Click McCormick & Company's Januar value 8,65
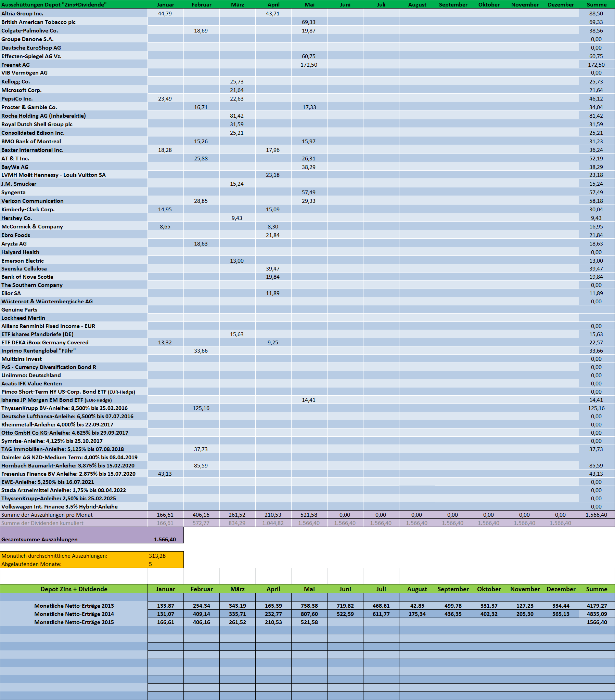This screenshot has width=615, height=700. [x=165, y=227]
